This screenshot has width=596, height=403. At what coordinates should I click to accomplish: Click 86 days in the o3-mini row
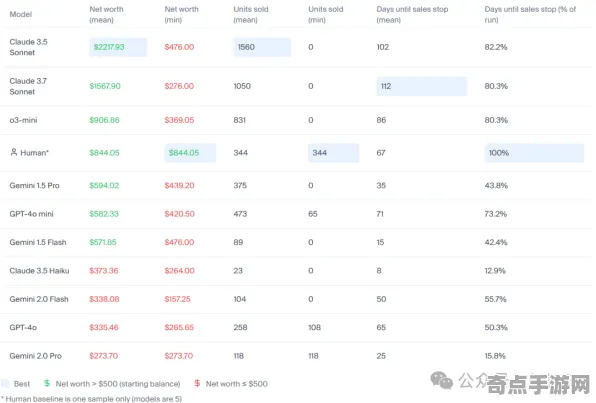(x=381, y=120)
